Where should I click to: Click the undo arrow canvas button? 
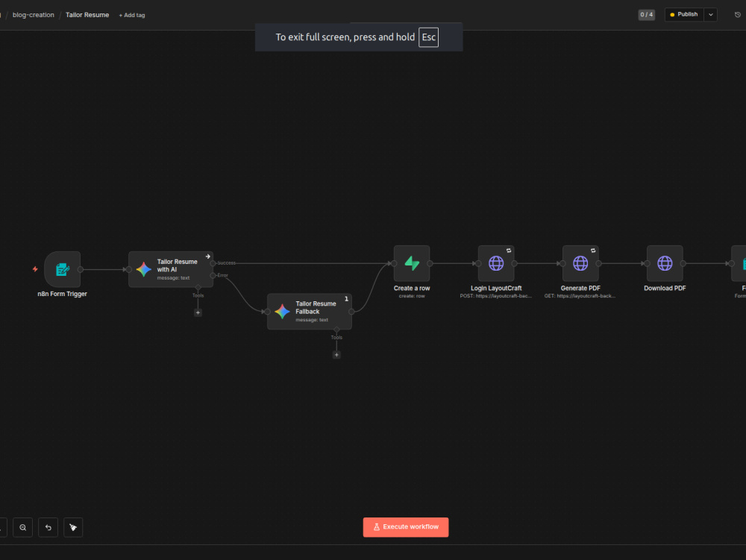(x=48, y=527)
